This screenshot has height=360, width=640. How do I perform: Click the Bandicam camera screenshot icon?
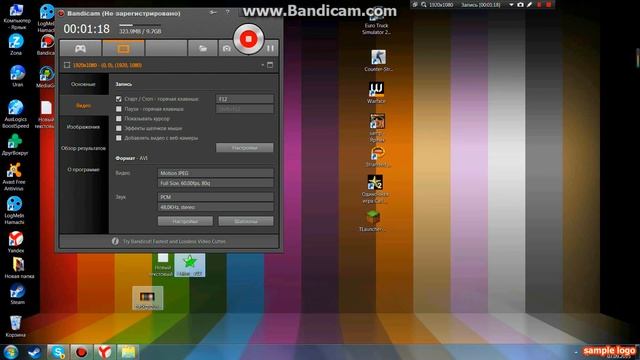[227, 49]
